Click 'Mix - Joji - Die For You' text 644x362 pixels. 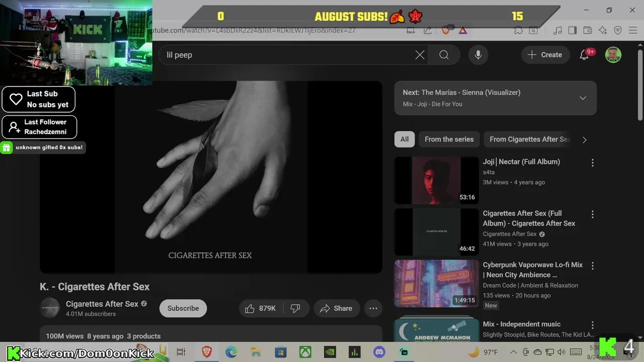433,104
